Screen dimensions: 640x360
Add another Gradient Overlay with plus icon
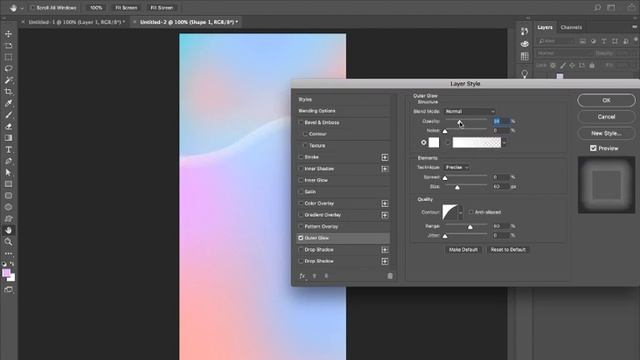coord(384,215)
